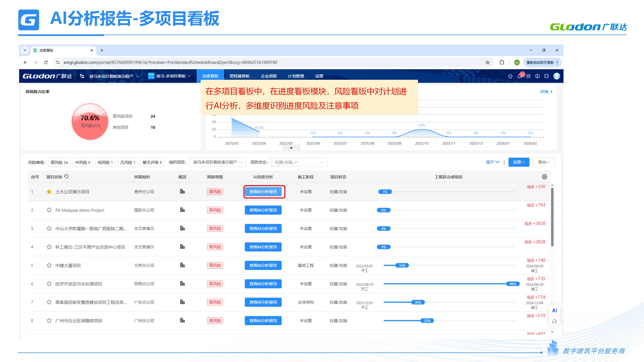Click the browser address bar URL
This screenshot has height=362, width=644.
click(170, 63)
